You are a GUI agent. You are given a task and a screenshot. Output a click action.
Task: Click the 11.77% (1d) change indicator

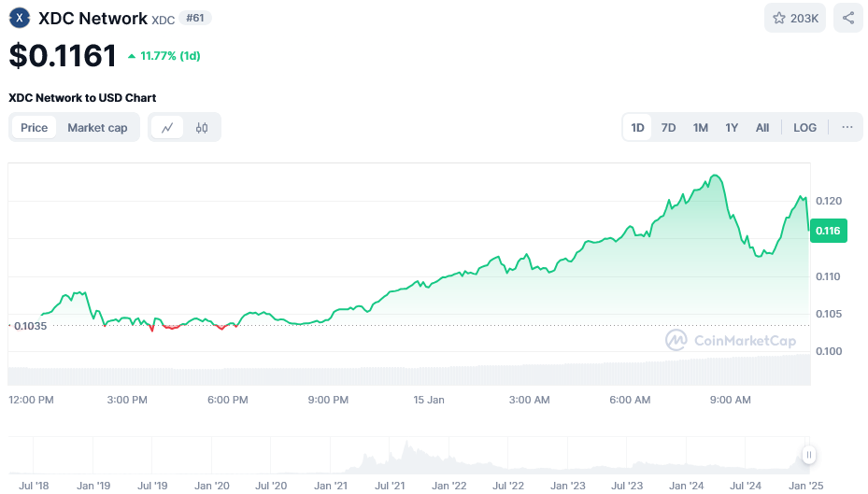164,56
